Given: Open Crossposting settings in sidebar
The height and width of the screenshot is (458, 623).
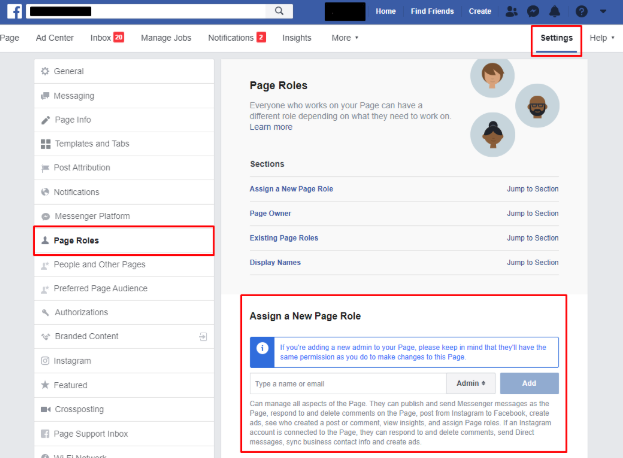Looking at the screenshot, I should coord(124,409).
